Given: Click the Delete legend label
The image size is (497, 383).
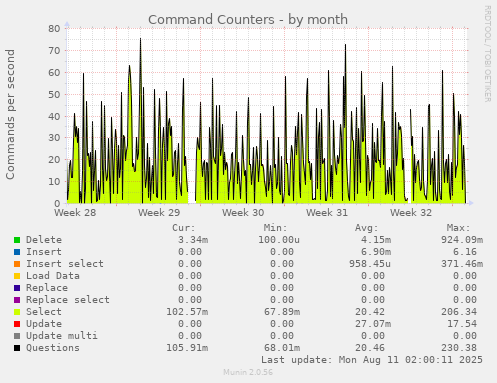Looking at the screenshot, I should [x=44, y=240].
